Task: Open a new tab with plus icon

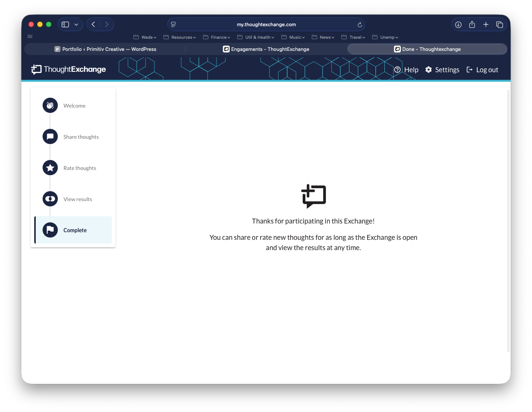Action: (486, 24)
